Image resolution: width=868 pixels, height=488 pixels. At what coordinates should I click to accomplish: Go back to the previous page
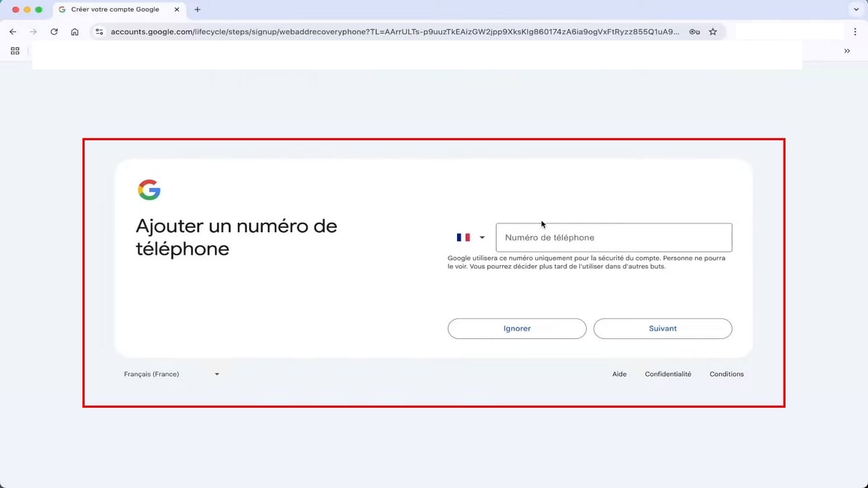click(13, 32)
